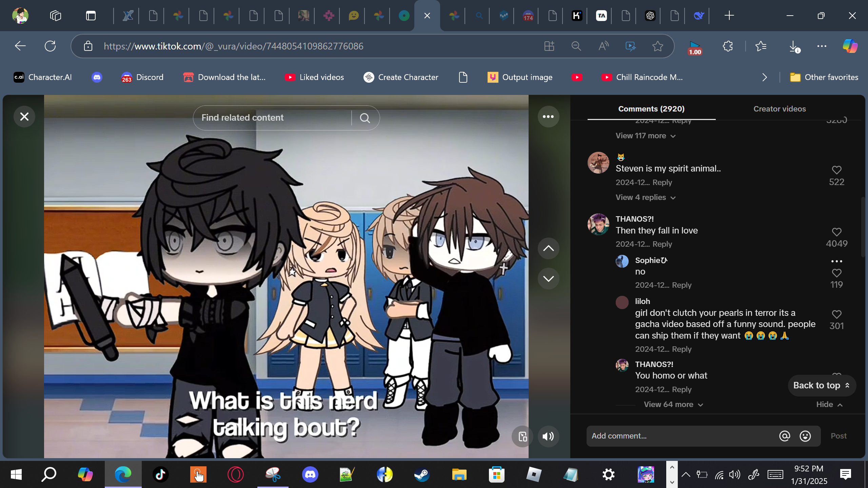Close the TikTok video viewer
The height and width of the screenshot is (488, 868).
(x=24, y=117)
